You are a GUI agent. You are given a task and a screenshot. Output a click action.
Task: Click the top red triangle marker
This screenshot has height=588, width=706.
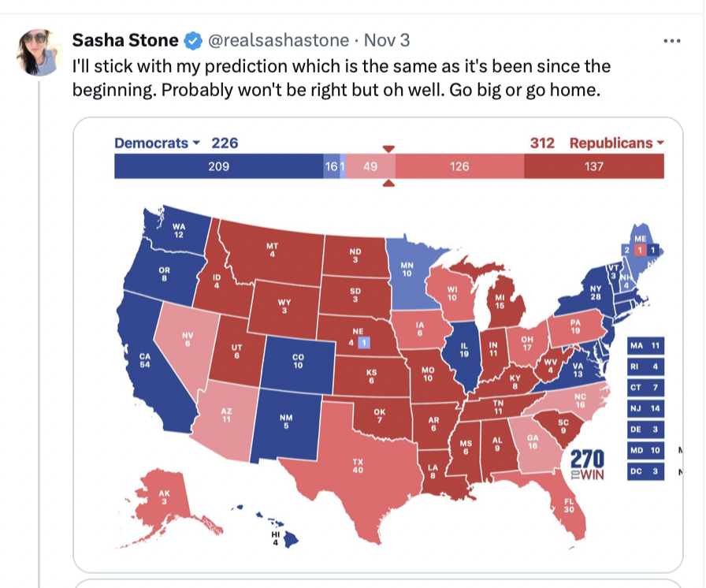tap(388, 148)
